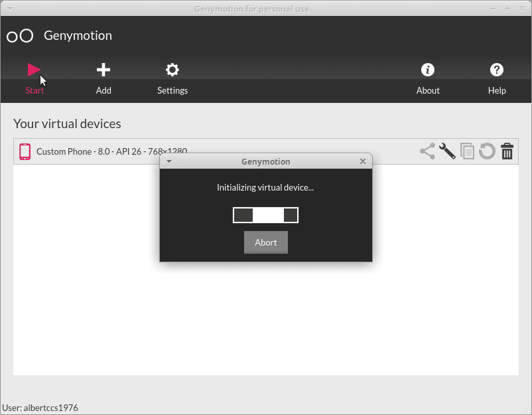
Task: Click the User albertccs1976 status text
Action: click(x=40, y=408)
